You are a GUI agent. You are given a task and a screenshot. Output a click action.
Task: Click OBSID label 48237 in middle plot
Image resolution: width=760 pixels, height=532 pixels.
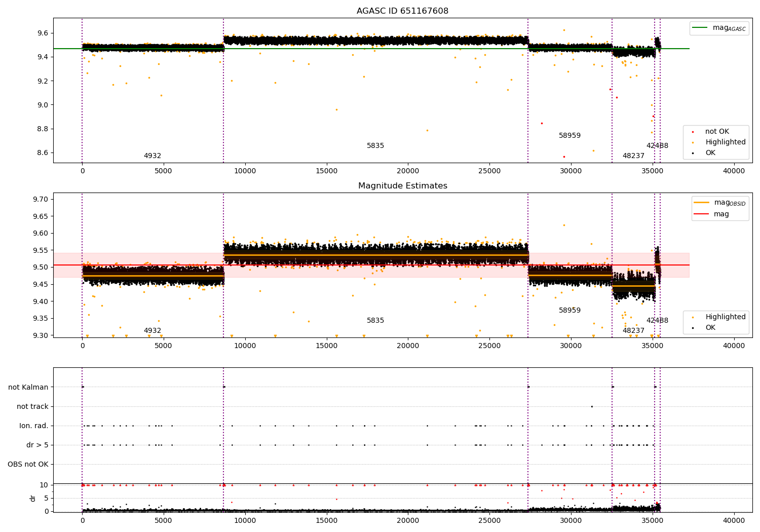(633, 331)
